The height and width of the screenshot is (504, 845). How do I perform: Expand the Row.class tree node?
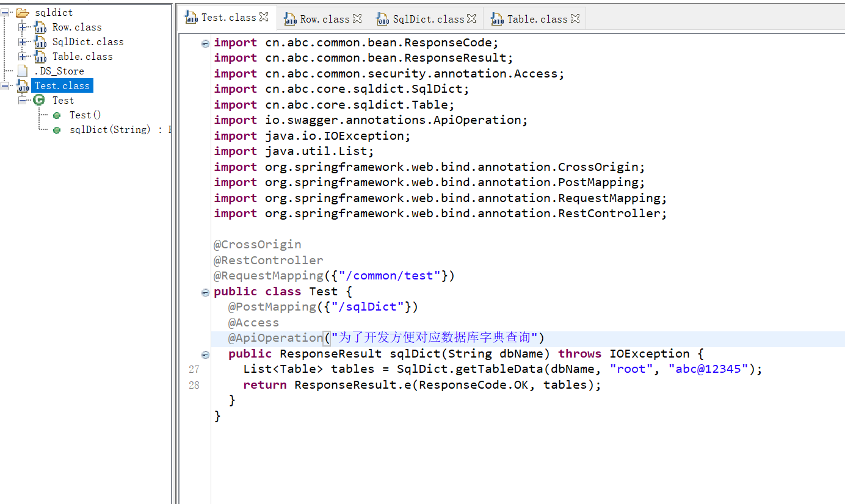click(x=23, y=27)
